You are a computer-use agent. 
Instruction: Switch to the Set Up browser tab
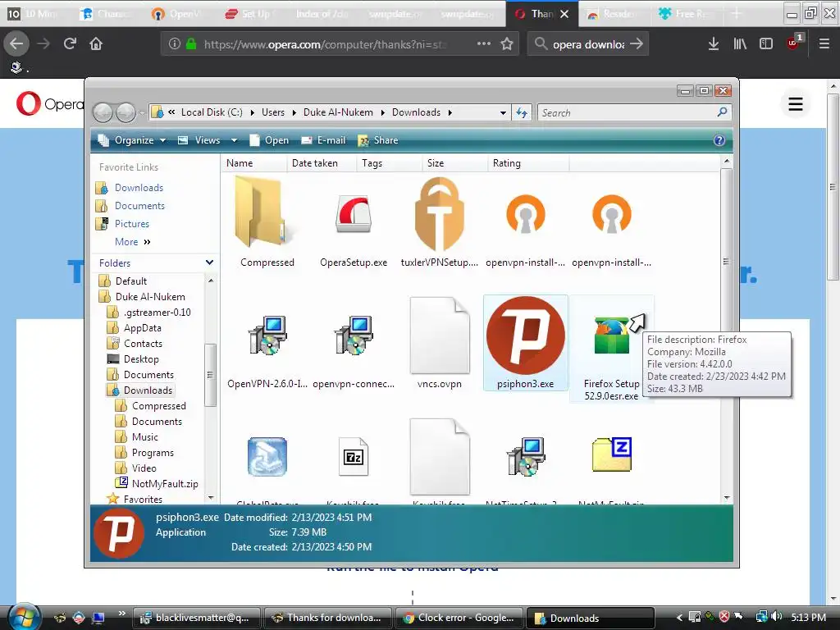point(249,14)
